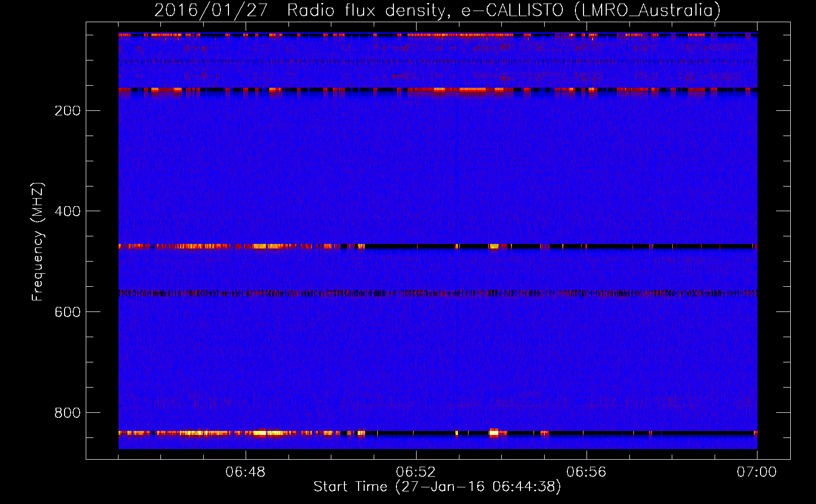
Task: Click the 06:56 time tick label
Action: point(587,472)
